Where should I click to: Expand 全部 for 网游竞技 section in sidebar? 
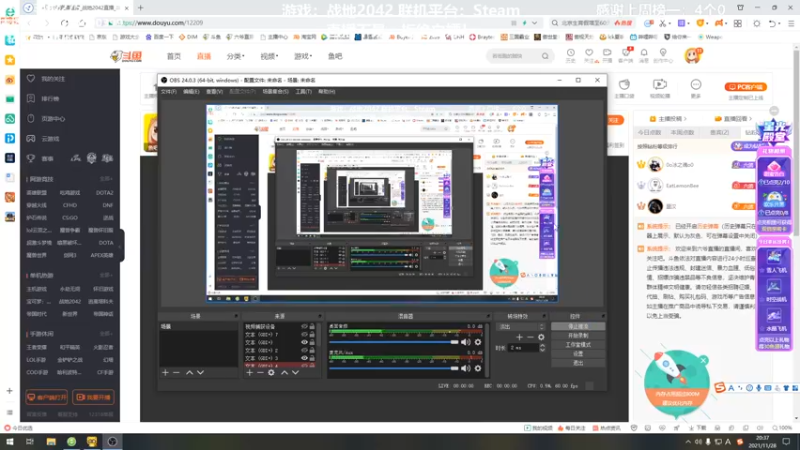point(106,179)
